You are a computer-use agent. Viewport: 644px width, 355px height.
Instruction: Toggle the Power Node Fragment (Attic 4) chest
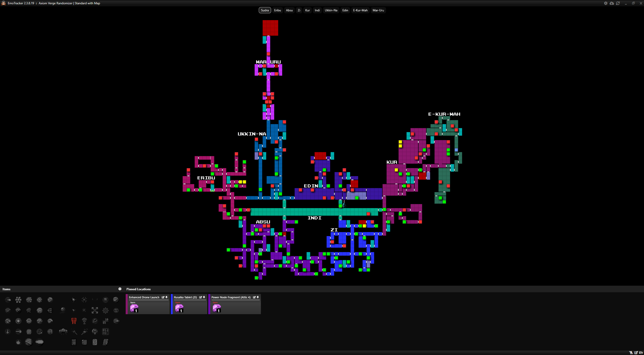point(217,308)
